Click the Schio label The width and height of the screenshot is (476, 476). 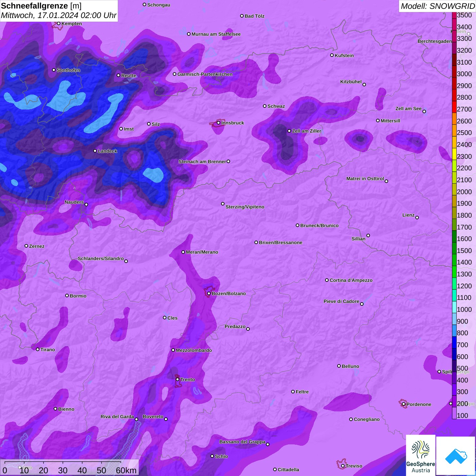(221, 456)
